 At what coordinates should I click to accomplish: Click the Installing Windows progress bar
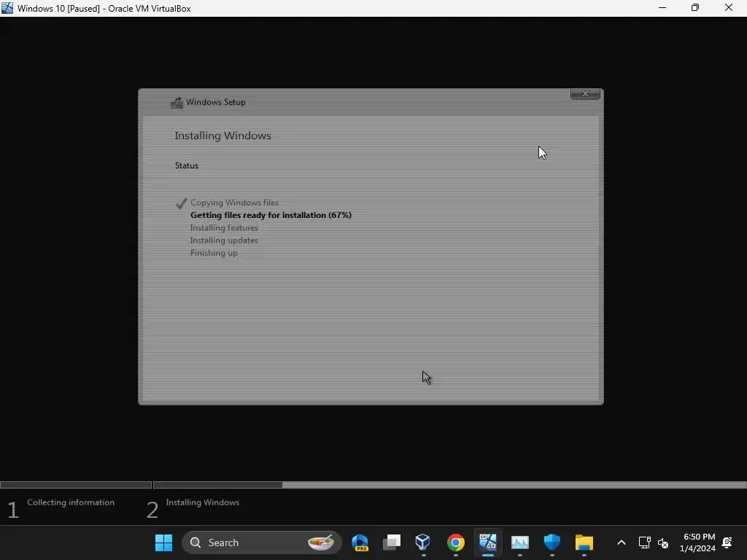pyautogui.click(x=449, y=485)
